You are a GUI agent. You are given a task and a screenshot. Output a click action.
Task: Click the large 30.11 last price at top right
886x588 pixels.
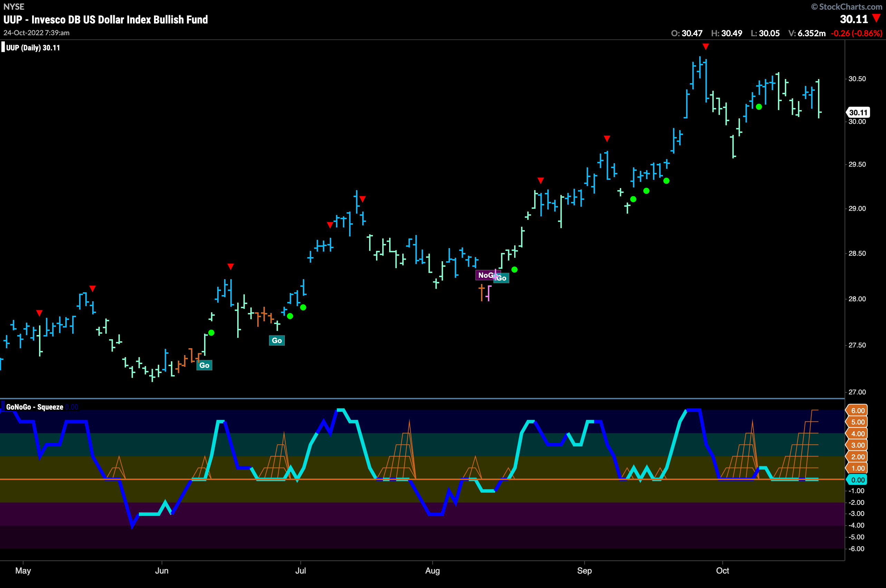pos(854,19)
